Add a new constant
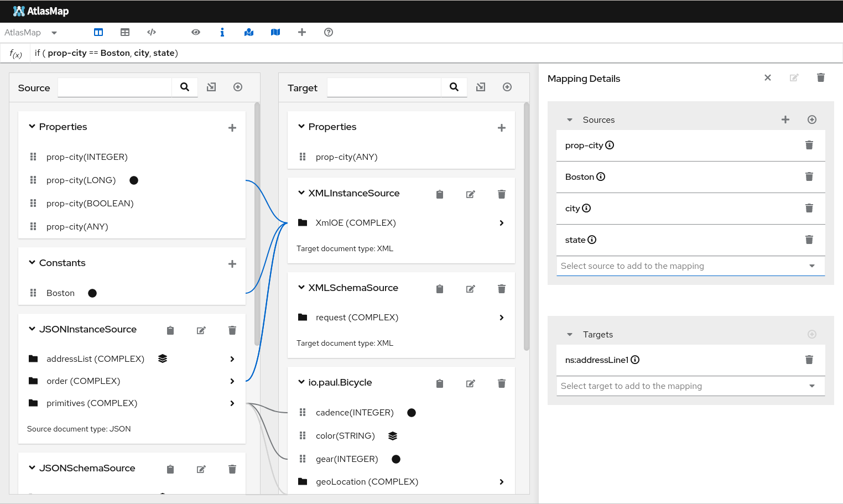This screenshot has height=504, width=843. 232,264
